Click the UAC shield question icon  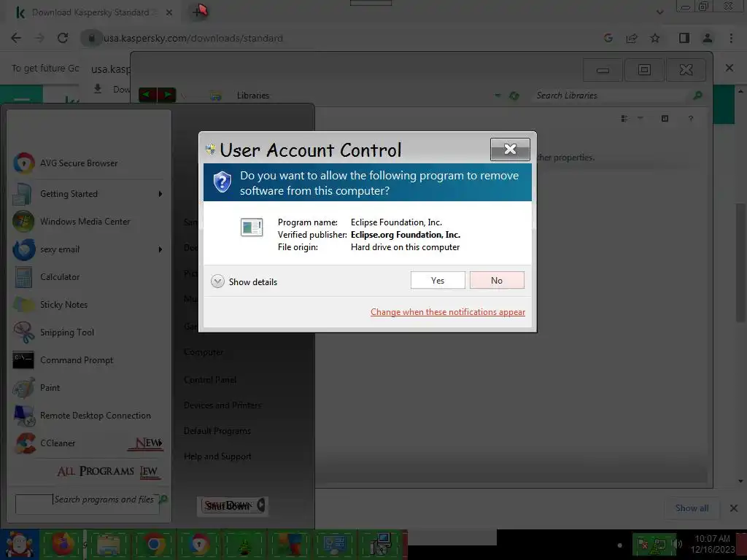point(222,182)
